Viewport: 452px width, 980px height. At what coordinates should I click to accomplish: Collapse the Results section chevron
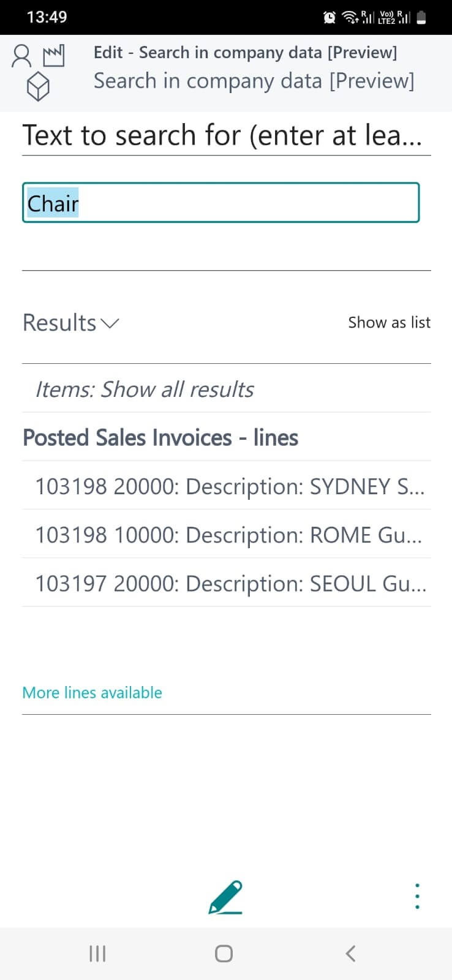[x=110, y=323]
